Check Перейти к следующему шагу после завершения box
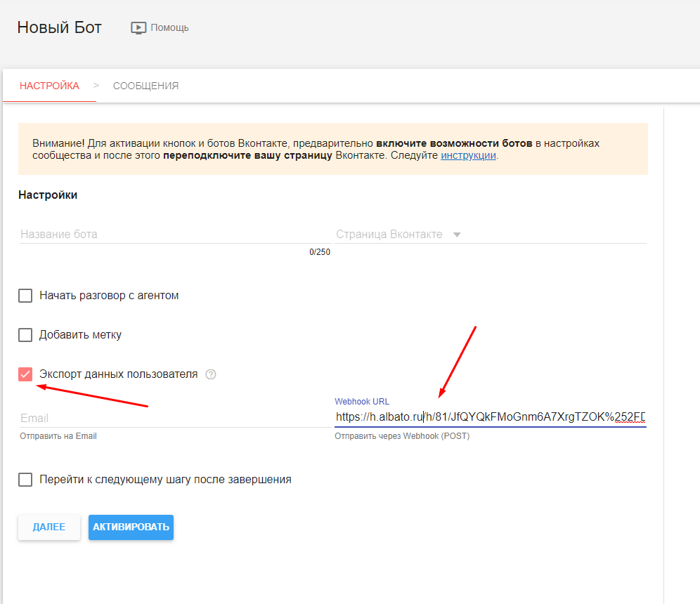The width and height of the screenshot is (700, 604). coord(25,480)
